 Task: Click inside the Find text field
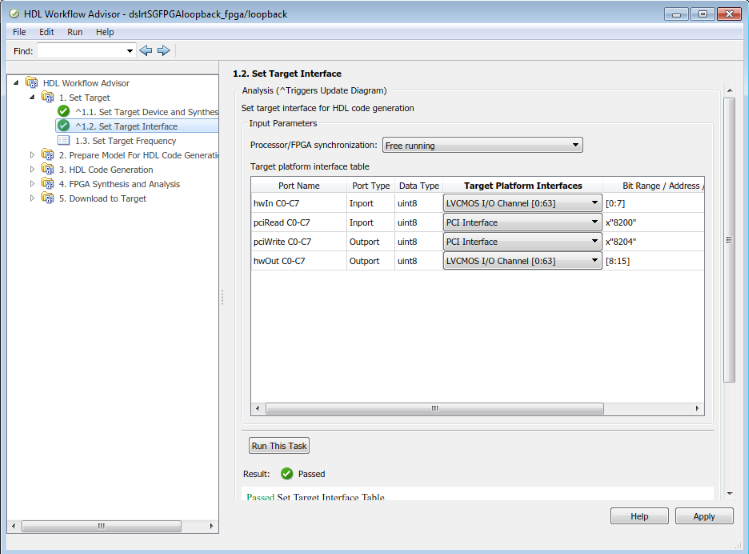coord(81,51)
